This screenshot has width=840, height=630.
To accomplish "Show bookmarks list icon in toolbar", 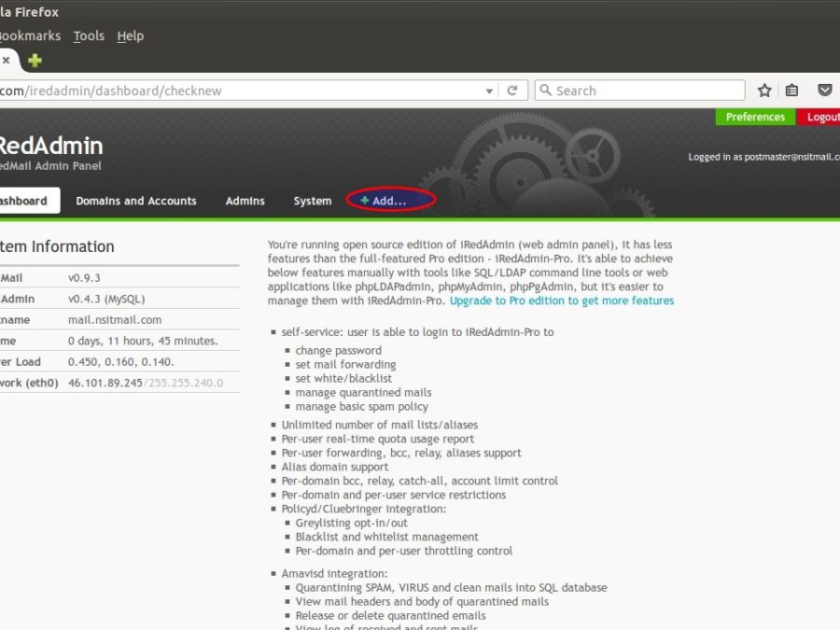I will click(791, 91).
